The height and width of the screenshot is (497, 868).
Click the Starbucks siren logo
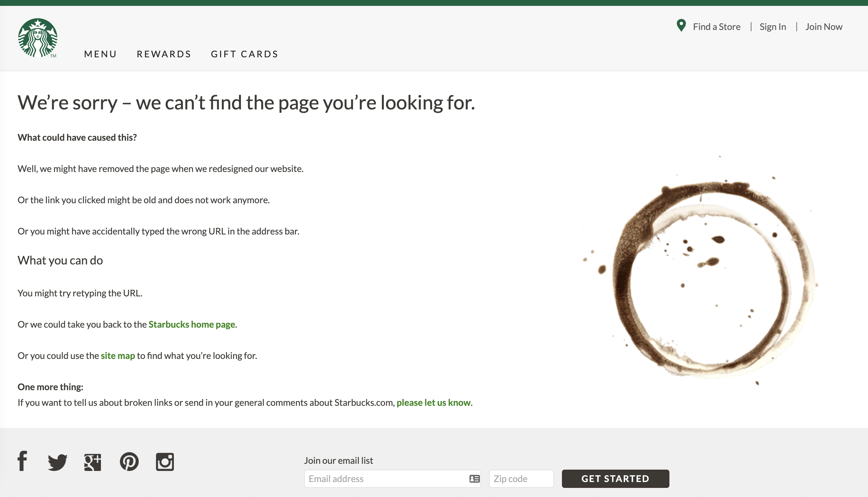[x=37, y=38]
